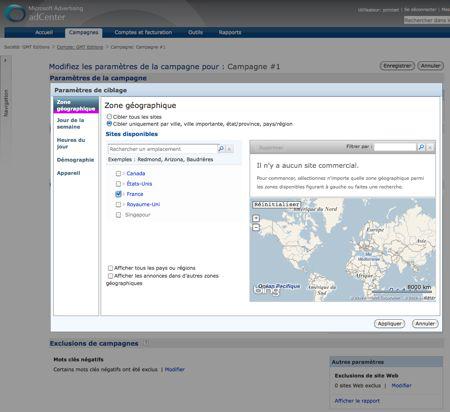This screenshot has width=450, height=412.
Task: Focus Rechercher un emplacement field
Action: tap(162, 149)
